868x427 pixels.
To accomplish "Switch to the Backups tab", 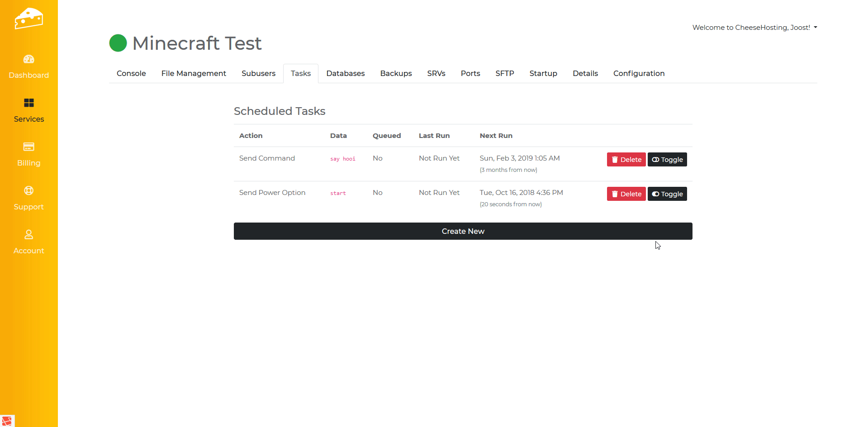I will pyautogui.click(x=396, y=74).
